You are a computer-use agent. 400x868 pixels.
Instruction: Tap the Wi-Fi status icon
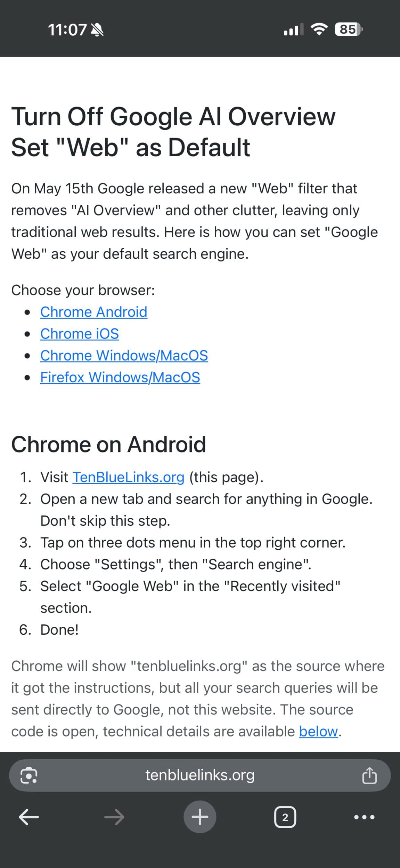click(x=319, y=30)
